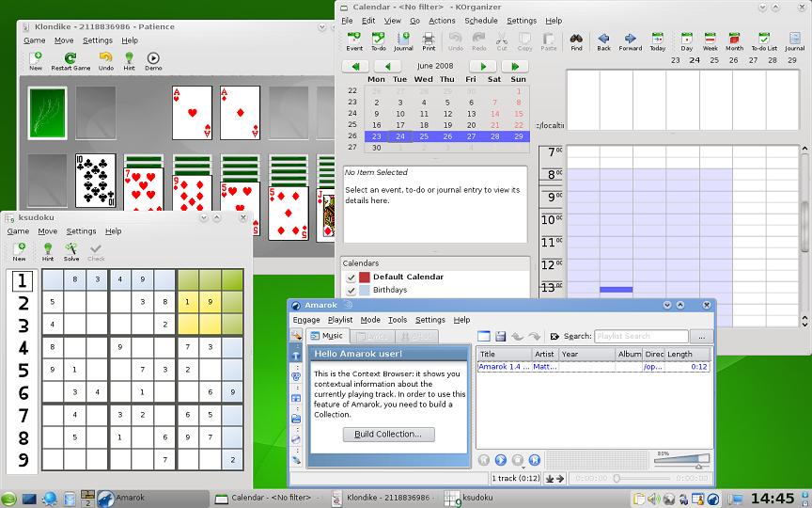Open Find in KOrganizer toolbar

pos(576,41)
